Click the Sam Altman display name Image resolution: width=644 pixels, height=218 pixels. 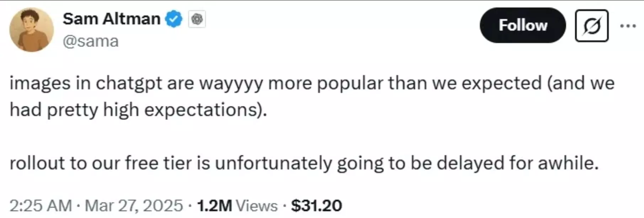coord(112,18)
